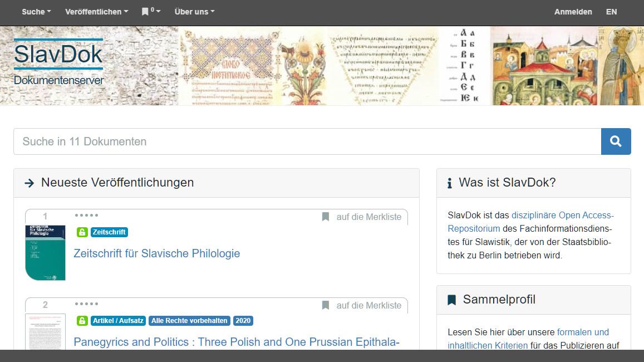Click bookmark icon for second publication
The height and width of the screenshot is (362, 644).
326,306
